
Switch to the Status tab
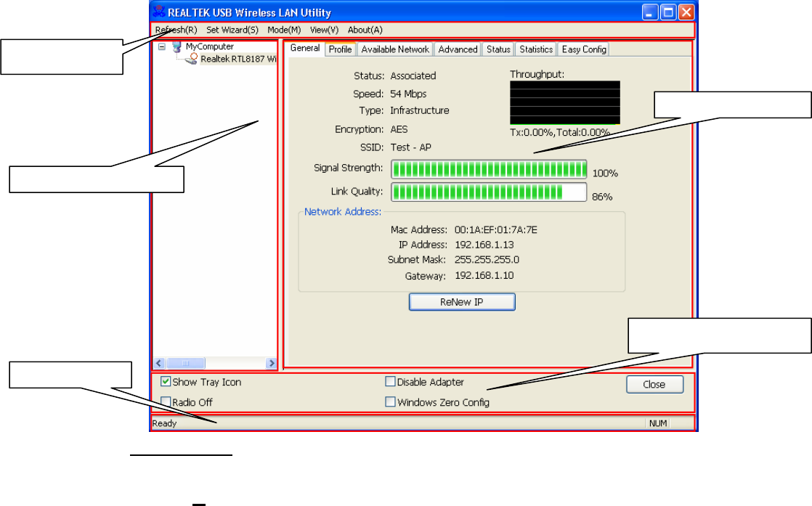[x=498, y=49]
